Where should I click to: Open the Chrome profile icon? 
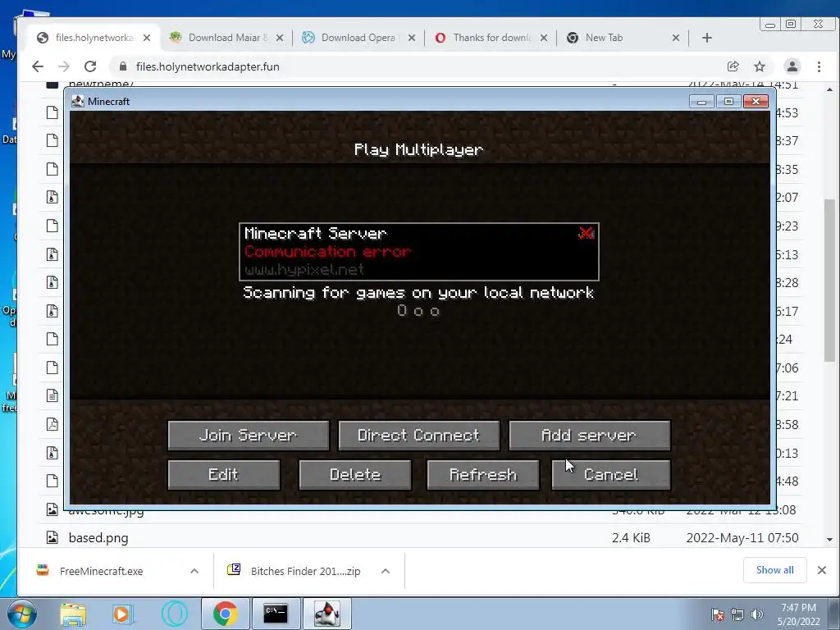coord(792,66)
